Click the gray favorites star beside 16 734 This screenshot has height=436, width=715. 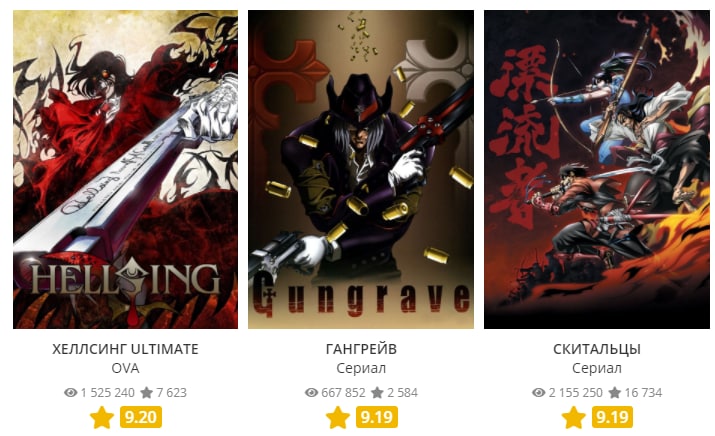click(x=615, y=392)
